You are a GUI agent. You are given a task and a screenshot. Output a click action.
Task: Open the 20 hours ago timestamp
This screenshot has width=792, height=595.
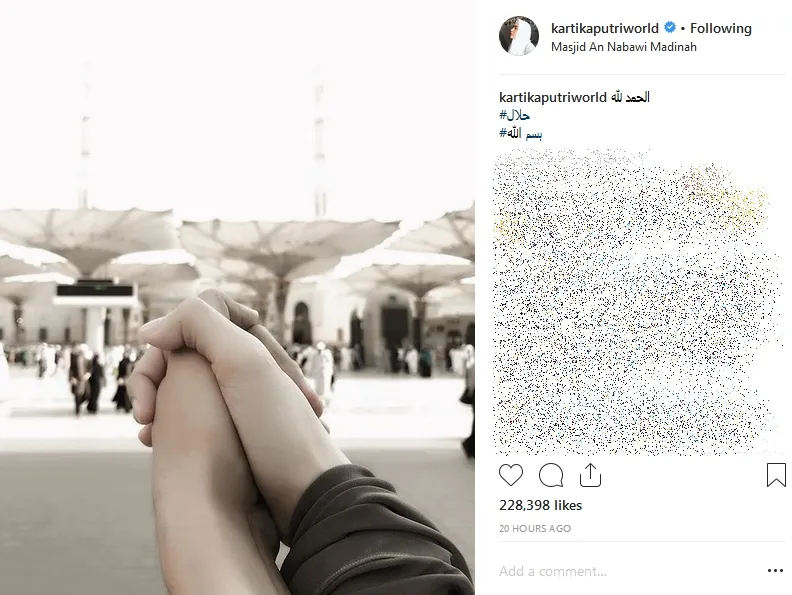pyautogui.click(x=535, y=528)
